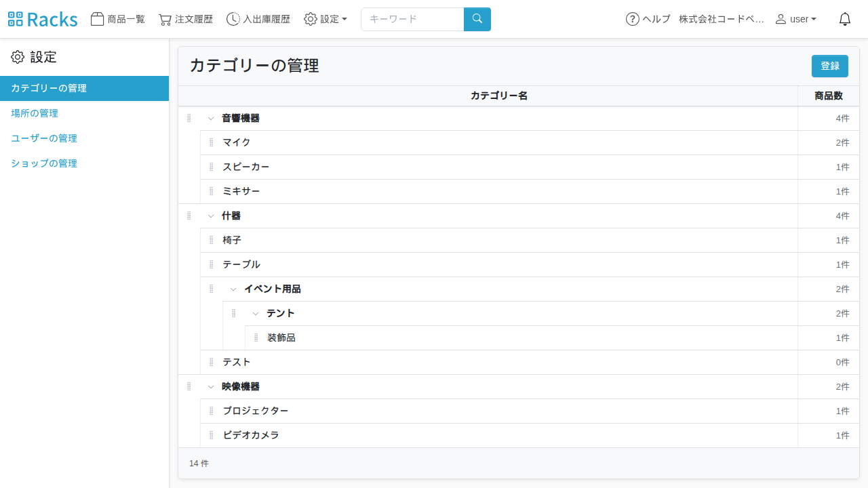Open 入出庫履歴 page
This screenshot has width=868, height=488.
258,19
